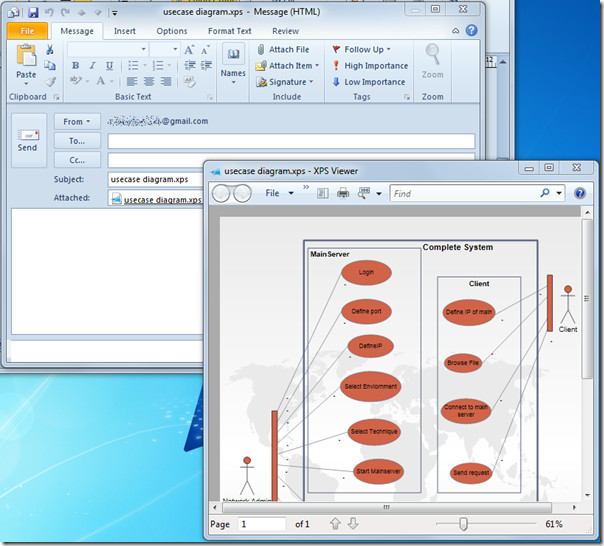The width and height of the screenshot is (604, 546).
Task: Click the Cut scissors icon
Action: click(50, 49)
